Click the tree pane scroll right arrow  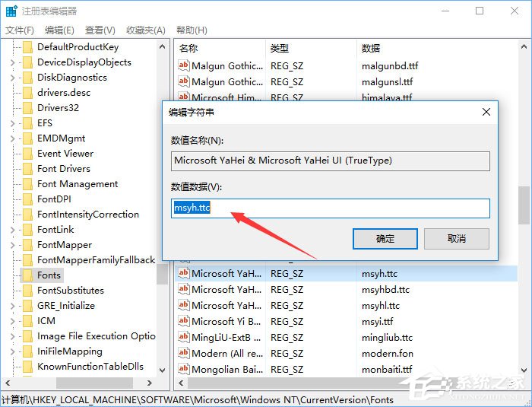tap(150, 383)
